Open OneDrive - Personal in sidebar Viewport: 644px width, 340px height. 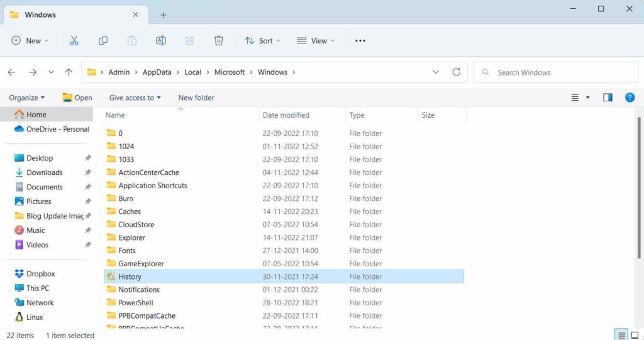[52, 129]
